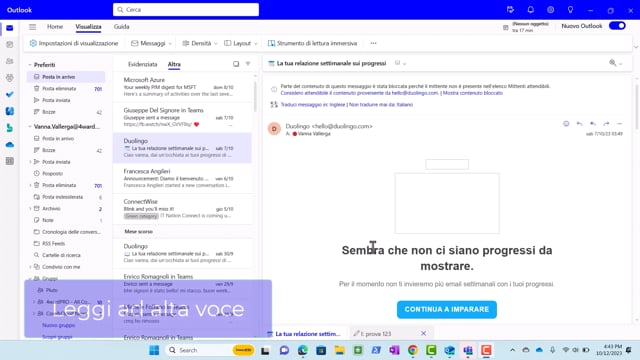Open the Windows Start menu
640x360 pixels.
pos(154,350)
